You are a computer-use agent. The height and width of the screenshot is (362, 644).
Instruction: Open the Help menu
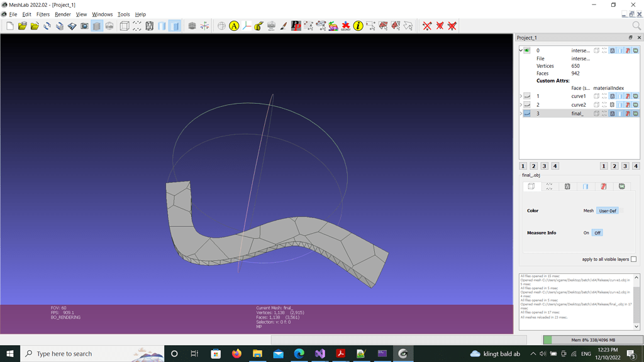coord(140,14)
